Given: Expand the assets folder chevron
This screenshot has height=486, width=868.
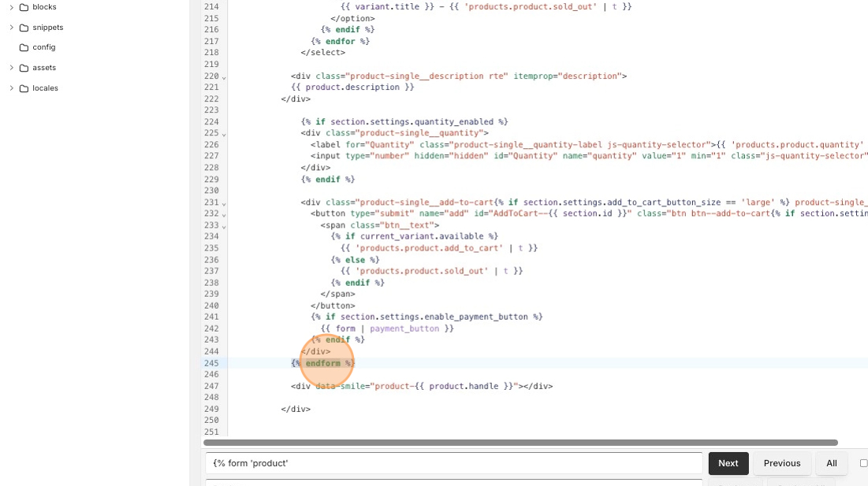Looking at the screenshot, I should (11, 68).
